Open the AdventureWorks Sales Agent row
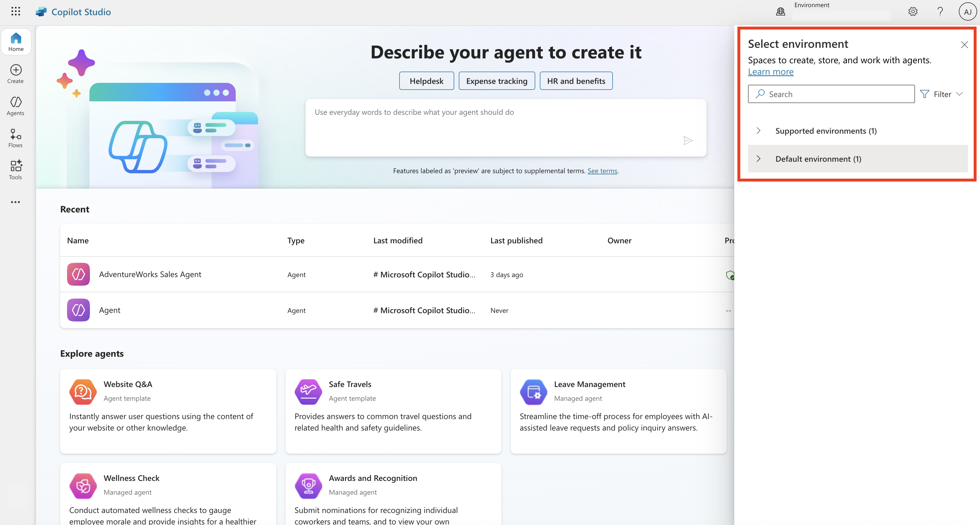The image size is (980, 525). pos(150,274)
